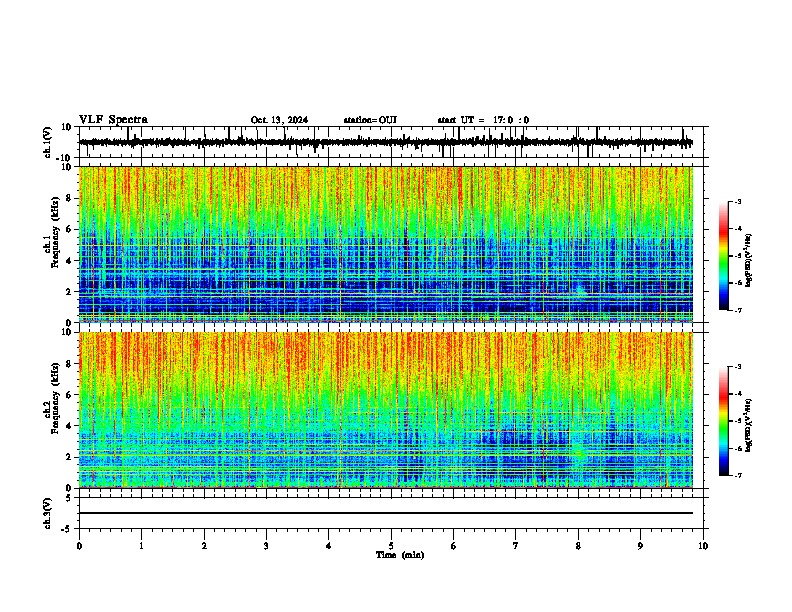Click the flat ch.3 voltage trace line
This screenshot has height=612, width=792.
click(386, 513)
